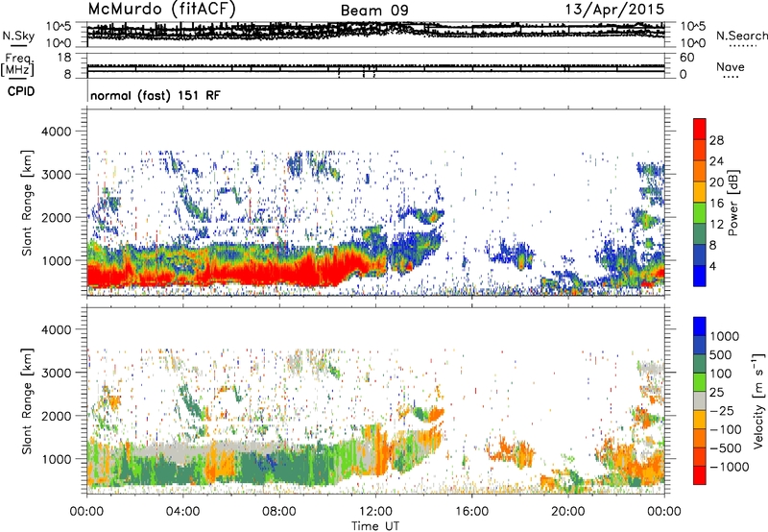The width and height of the screenshot is (768, 532).
Task: Click the 'Power [dB]' colorbar label
Action: tap(733, 203)
